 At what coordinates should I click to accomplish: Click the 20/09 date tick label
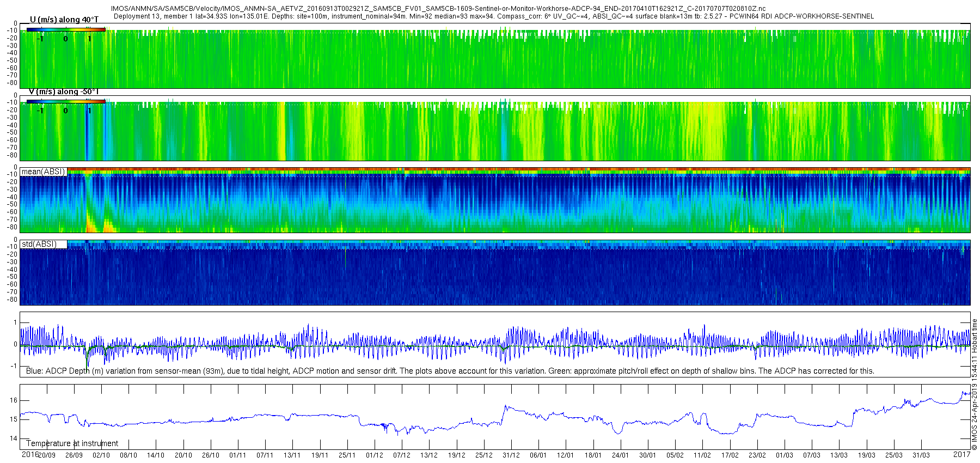click(x=47, y=455)
